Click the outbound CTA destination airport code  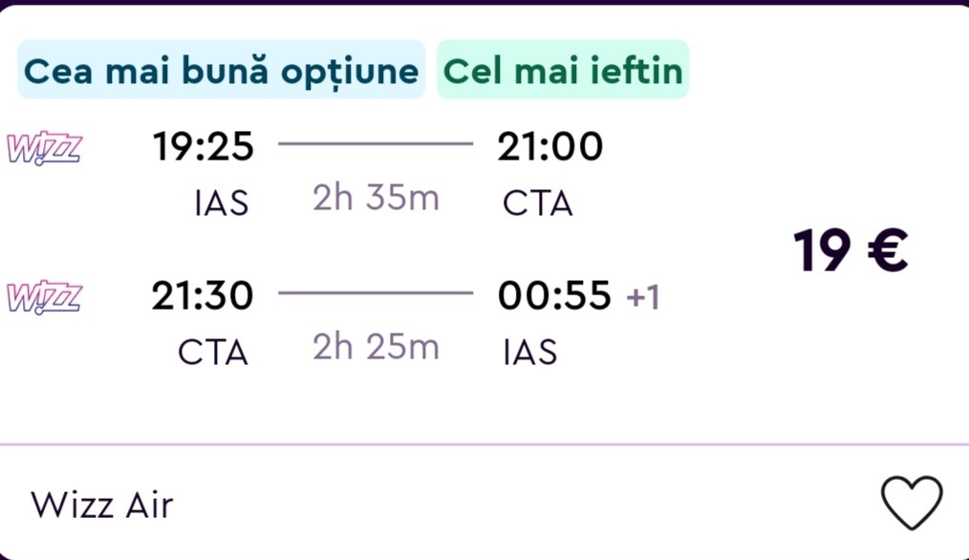click(537, 204)
